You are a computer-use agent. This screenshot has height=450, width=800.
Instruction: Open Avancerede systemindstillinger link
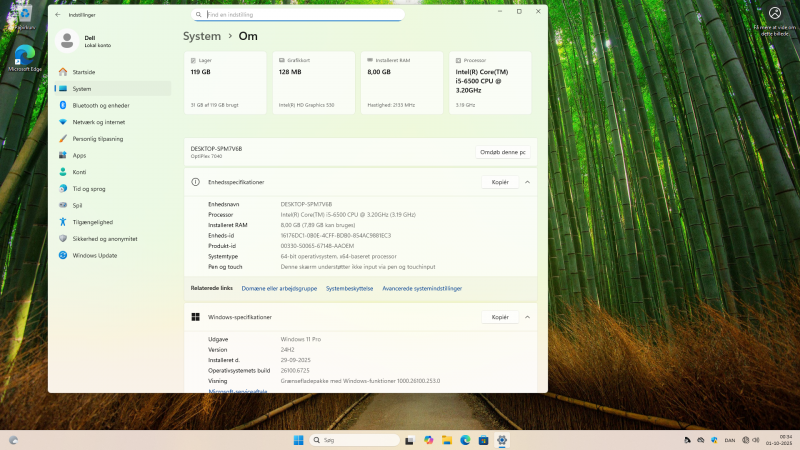tap(422, 288)
